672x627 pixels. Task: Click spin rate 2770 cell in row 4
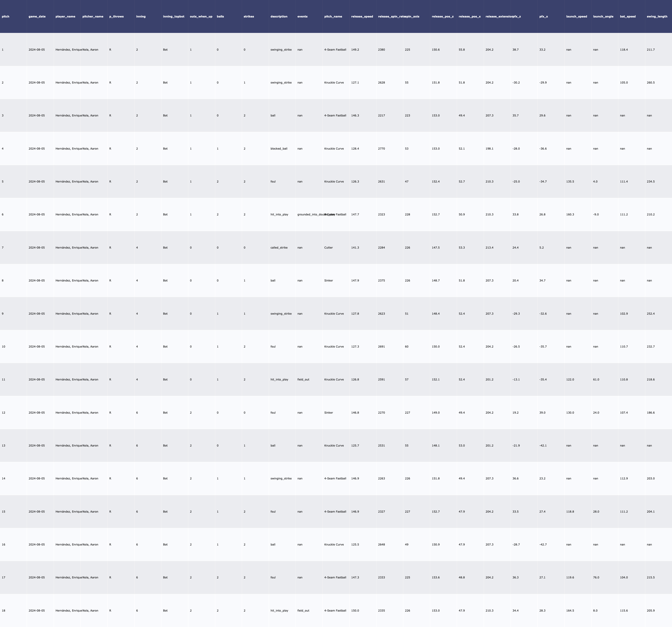pyautogui.click(x=381, y=149)
